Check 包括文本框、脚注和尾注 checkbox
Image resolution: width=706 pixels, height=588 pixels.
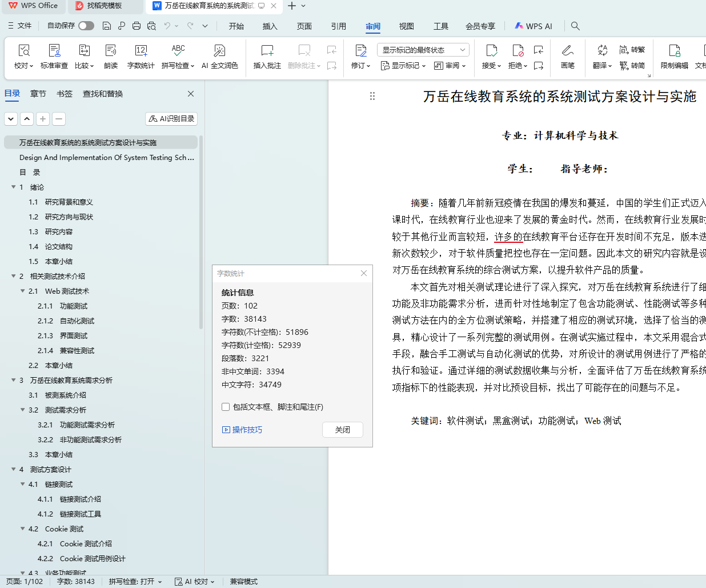click(226, 407)
